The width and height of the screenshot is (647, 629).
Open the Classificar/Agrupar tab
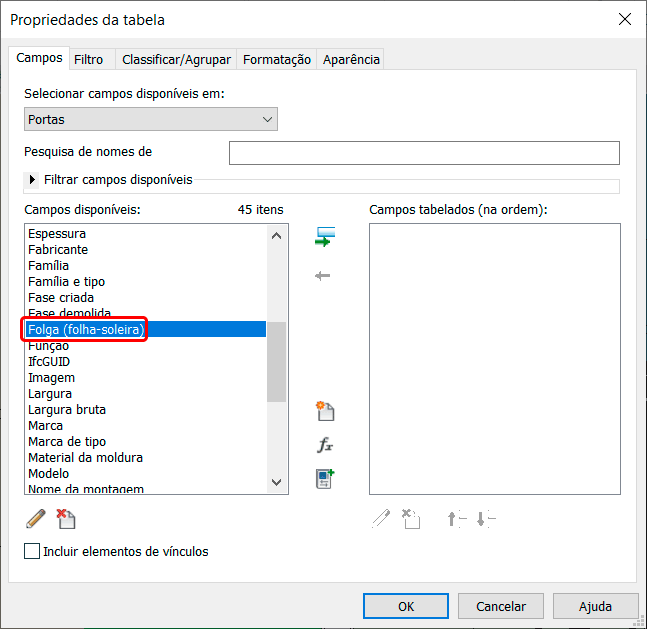coord(176,60)
